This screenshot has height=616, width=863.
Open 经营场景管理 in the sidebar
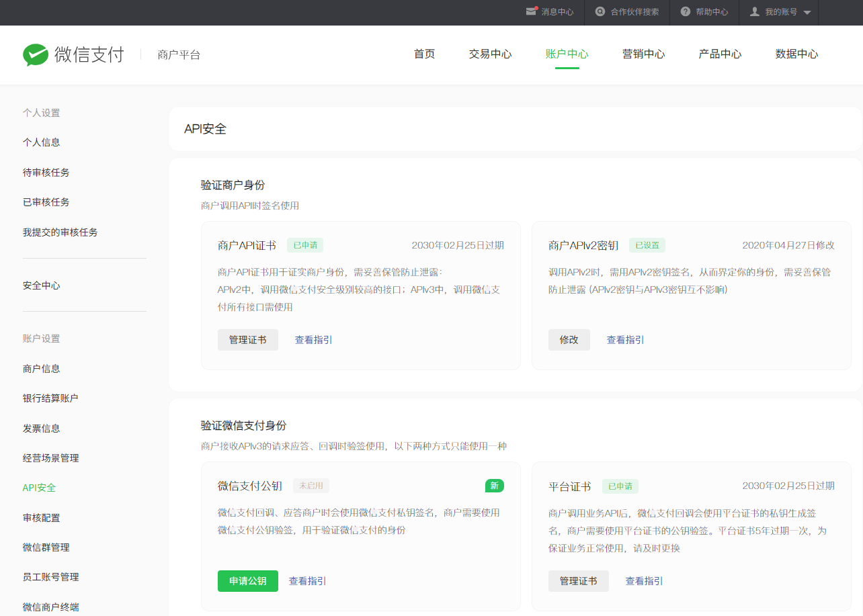click(51, 458)
